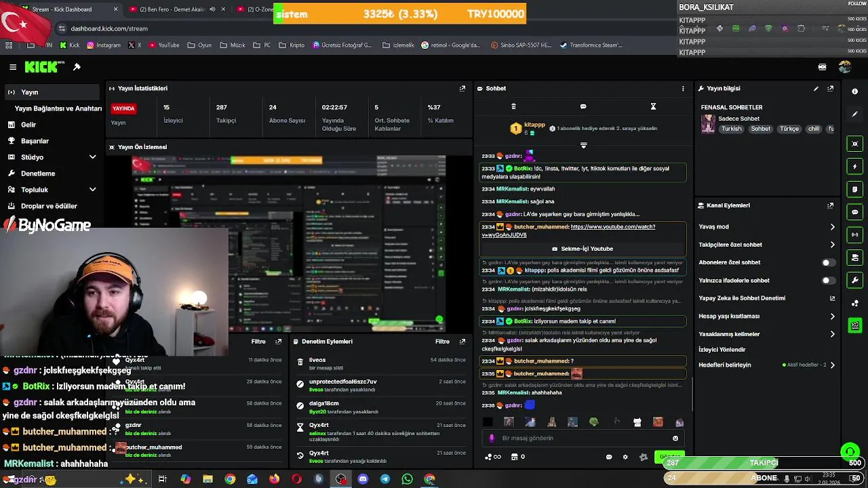Click the trash icon in Sohbet panel
This screenshot has width=868, height=488.
tap(513, 106)
